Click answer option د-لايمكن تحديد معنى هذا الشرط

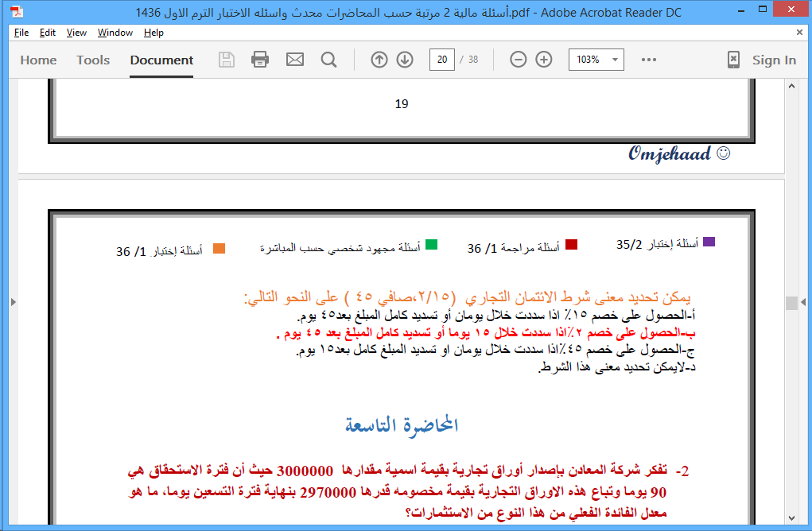pyautogui.click(x=617, y=367)
